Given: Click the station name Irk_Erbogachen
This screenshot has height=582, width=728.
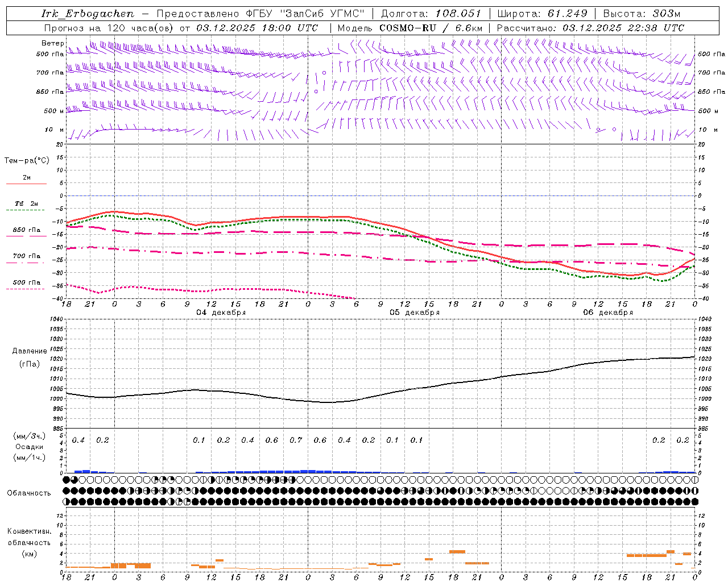Looking at the screenshot, I should click(88, 14).
